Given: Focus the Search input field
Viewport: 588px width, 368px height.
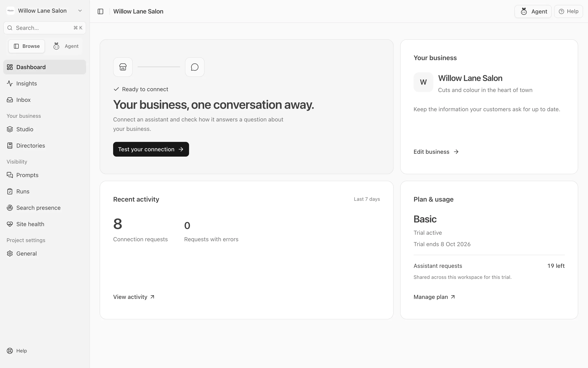Looking at the screenshot, I should [45, 28].
